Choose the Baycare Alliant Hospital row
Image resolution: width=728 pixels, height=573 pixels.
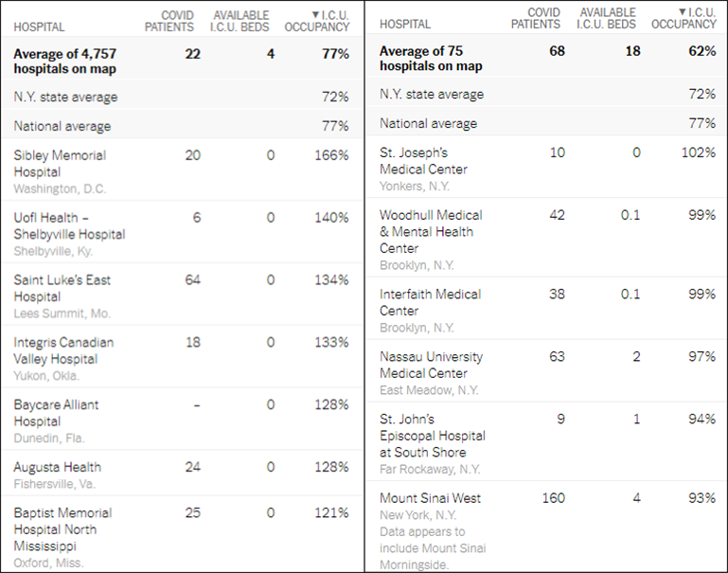[56, 413]
